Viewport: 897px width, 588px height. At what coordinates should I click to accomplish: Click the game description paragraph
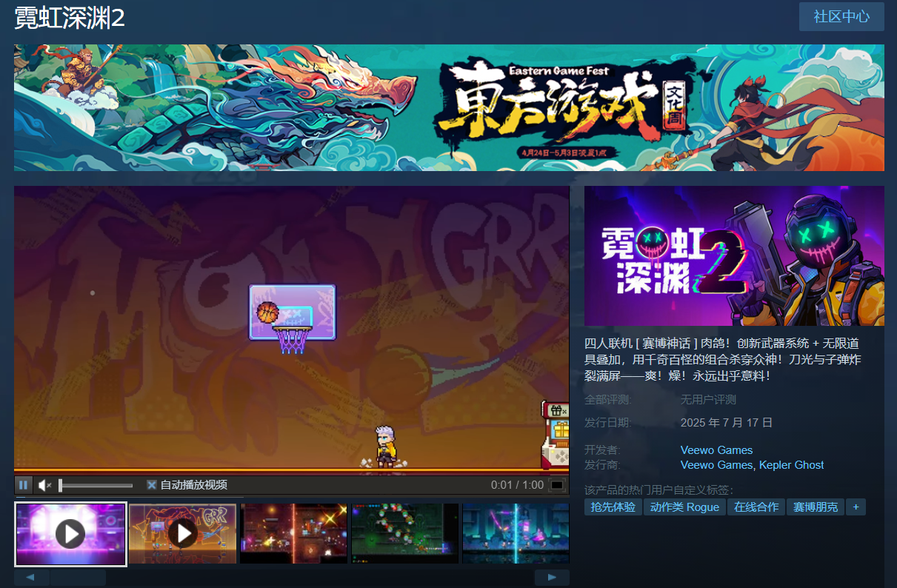pyautogui.click(x=724, y=360)
